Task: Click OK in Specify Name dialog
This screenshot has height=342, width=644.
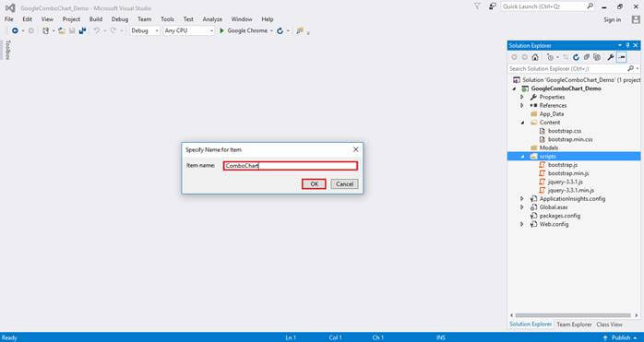Action: [314, 184]
